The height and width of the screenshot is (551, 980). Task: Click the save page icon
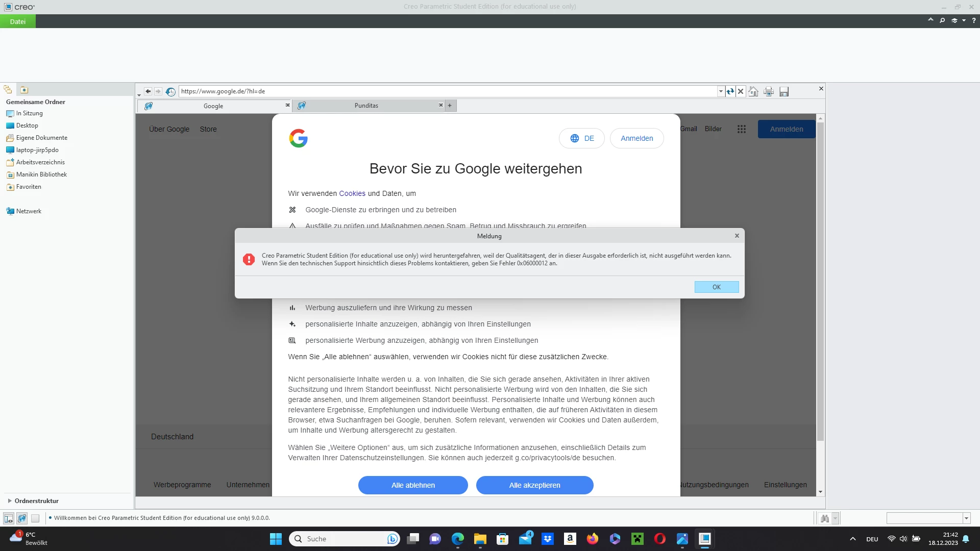(784, 91)
